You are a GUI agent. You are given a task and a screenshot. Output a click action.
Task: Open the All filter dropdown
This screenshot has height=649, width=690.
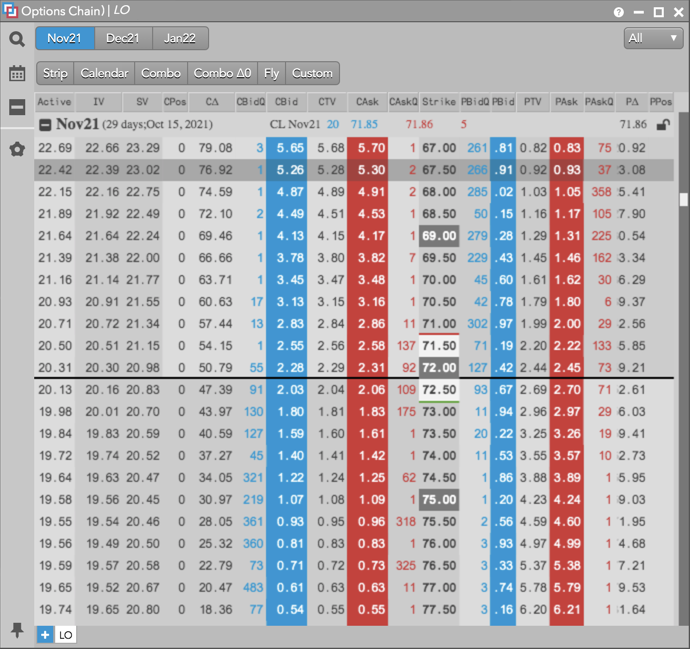pyautogui.click(x=652, y=38)
